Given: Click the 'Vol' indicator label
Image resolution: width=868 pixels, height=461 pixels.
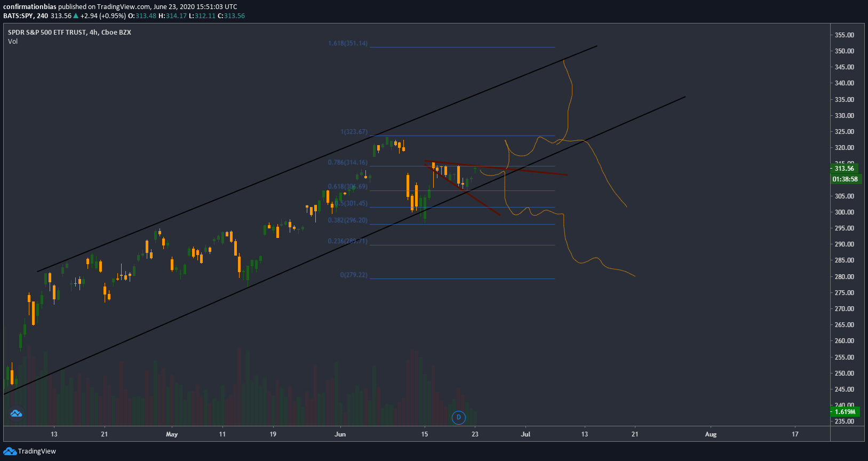Looking at the screenshot, I should [13, 42].
